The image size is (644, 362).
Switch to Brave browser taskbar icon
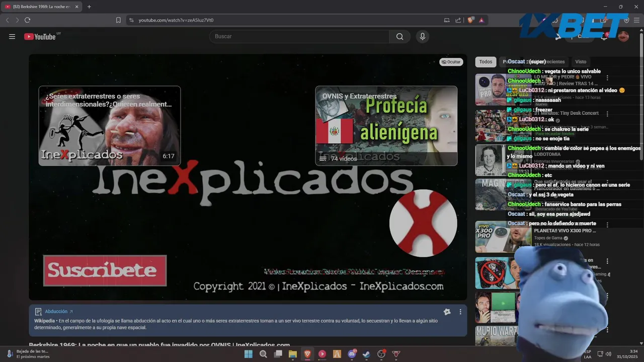click(x=307, y=354)
